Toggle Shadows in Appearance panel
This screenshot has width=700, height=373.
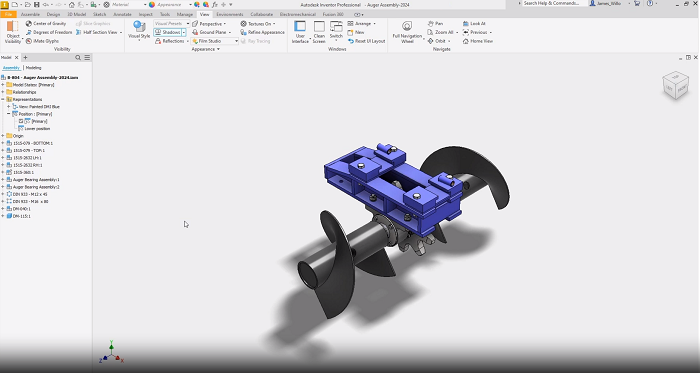point(167,32)
